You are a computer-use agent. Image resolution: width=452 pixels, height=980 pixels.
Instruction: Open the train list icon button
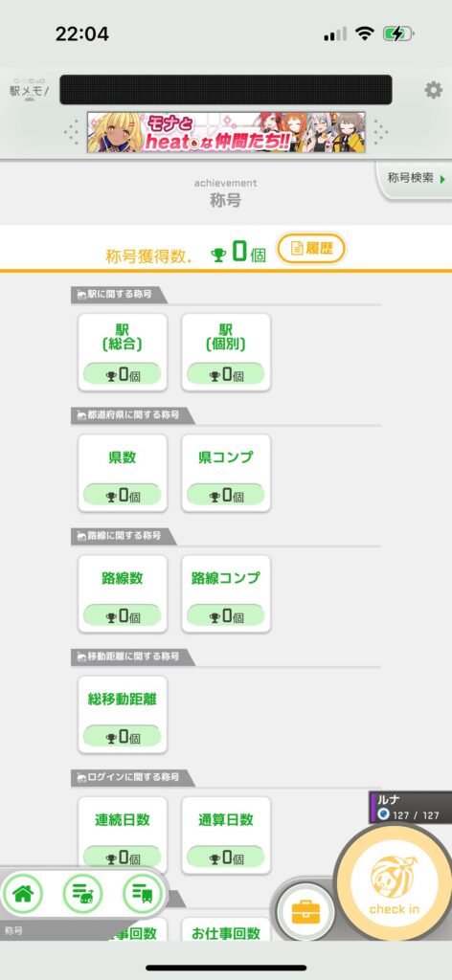pos(143,895)
